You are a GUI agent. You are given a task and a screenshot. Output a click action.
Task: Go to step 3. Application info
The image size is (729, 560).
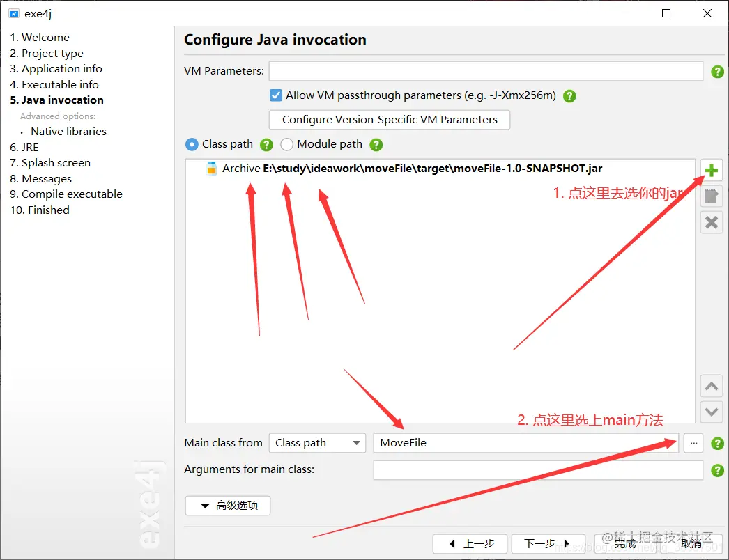56,69
